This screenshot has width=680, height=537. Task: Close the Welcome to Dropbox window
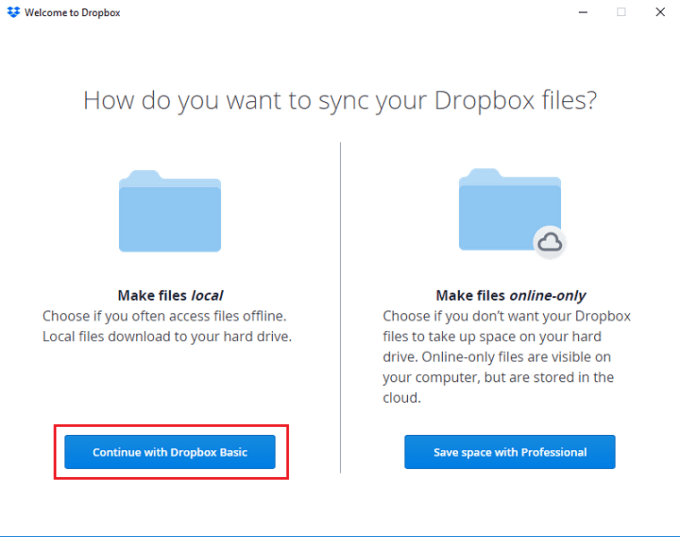pos(660,12)
